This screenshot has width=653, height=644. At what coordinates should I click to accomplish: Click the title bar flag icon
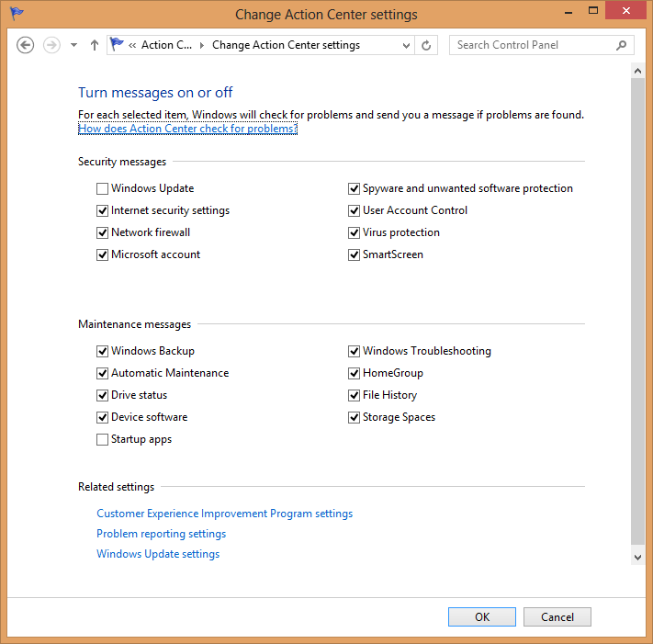(17, 14)
